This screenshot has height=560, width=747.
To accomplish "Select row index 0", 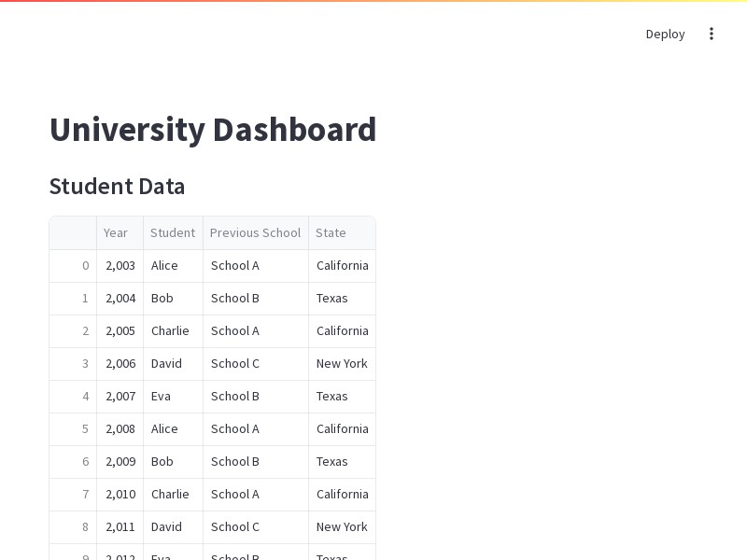I will click(x=73, y=266).
